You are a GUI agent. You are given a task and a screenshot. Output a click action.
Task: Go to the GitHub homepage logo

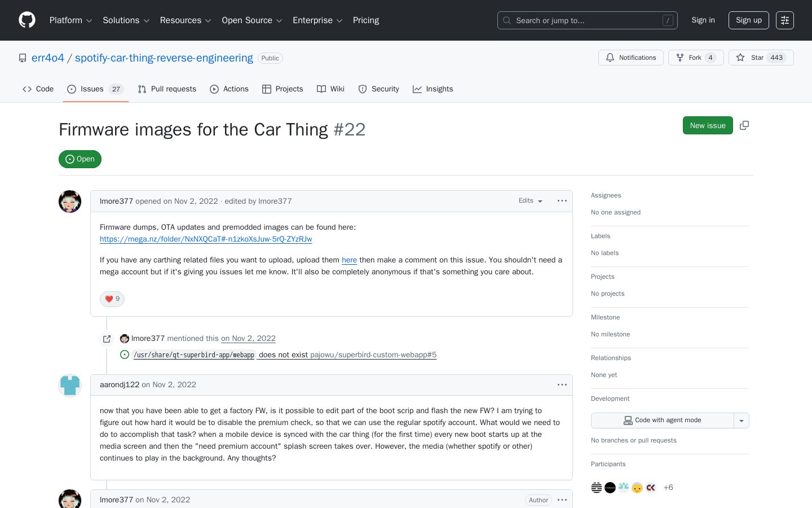tap(27, 20)
